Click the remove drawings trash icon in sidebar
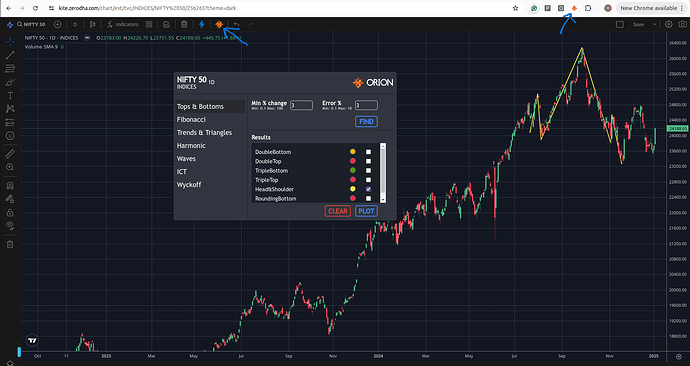Screen dimensions: 690x366 10,244
